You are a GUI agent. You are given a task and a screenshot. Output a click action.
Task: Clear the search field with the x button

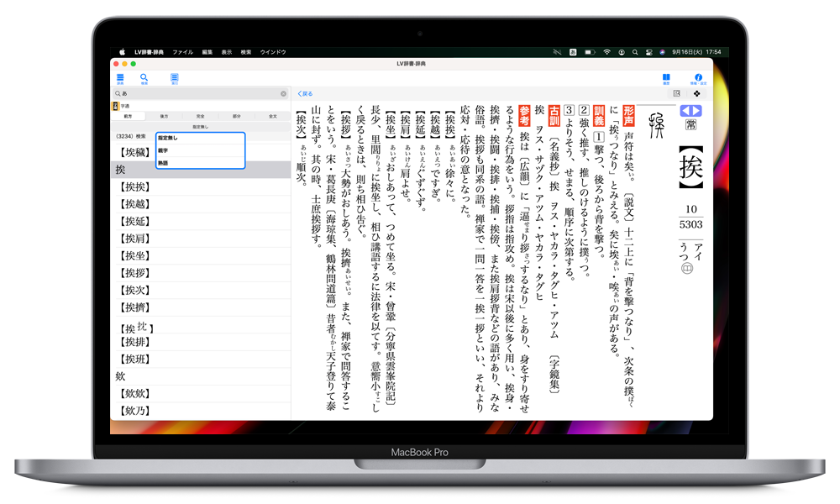283,93
